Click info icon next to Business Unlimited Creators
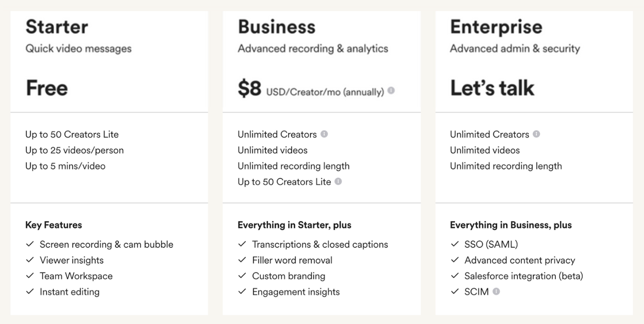The height and width of the screenshot is (324, 644). (x=324, y=134)
